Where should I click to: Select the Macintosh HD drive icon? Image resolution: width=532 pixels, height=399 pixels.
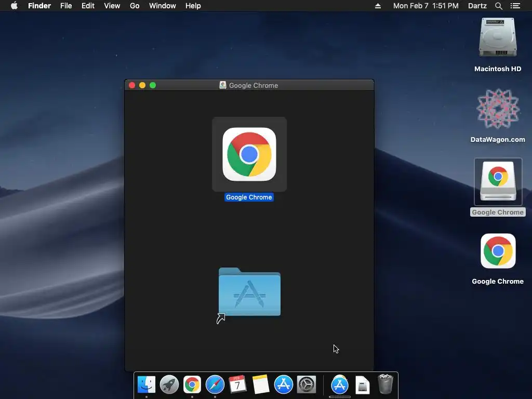click(x=498, y=38)
